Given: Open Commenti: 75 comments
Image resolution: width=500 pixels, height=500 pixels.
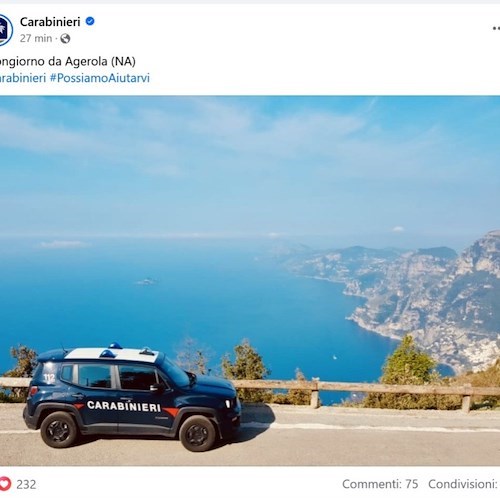Looking at the screenshot, I should coord(380,484).
